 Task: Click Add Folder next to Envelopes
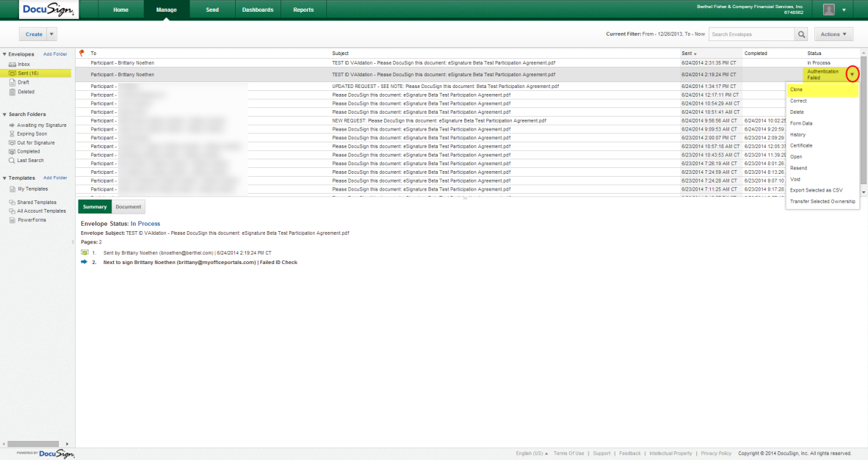tap(55, 54)
